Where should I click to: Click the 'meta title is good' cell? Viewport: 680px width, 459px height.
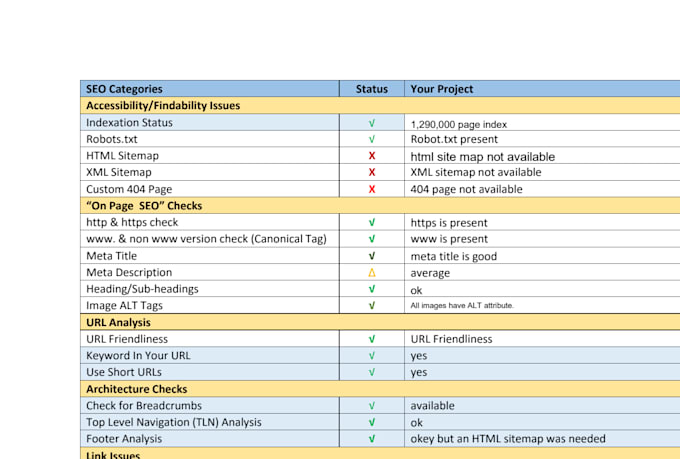click(x=542, y=256)
